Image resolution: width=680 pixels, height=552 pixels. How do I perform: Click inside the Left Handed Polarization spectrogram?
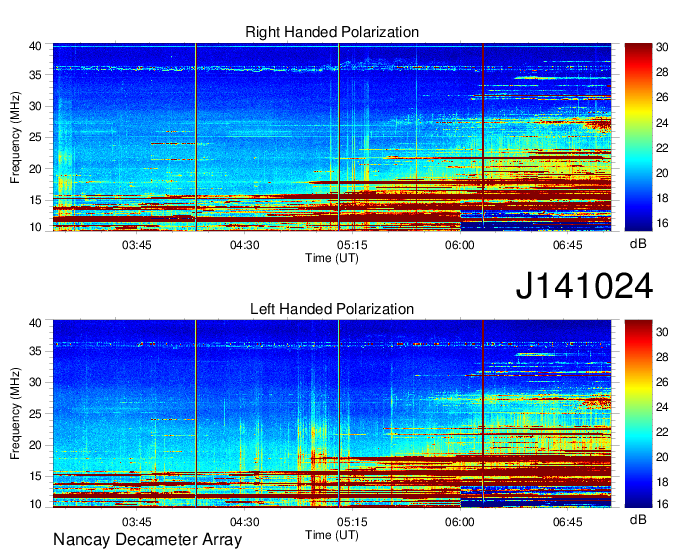(332, 414)
